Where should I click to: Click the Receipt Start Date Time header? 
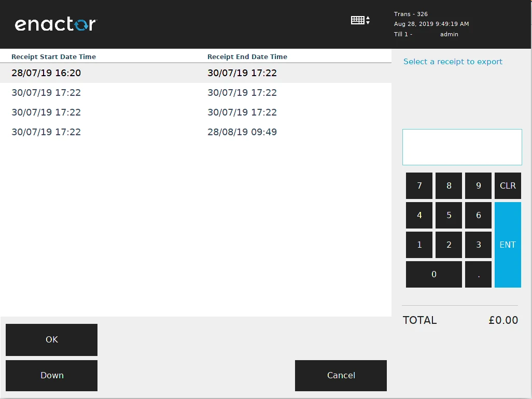pos(53,57)
